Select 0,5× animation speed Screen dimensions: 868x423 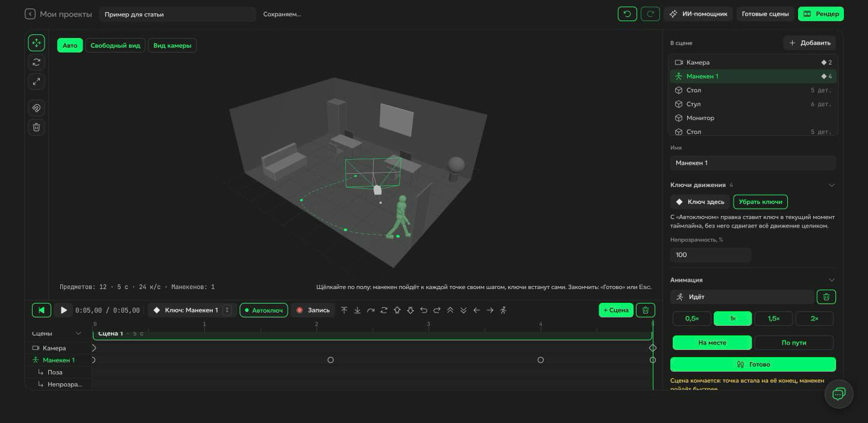click(692, 319)
